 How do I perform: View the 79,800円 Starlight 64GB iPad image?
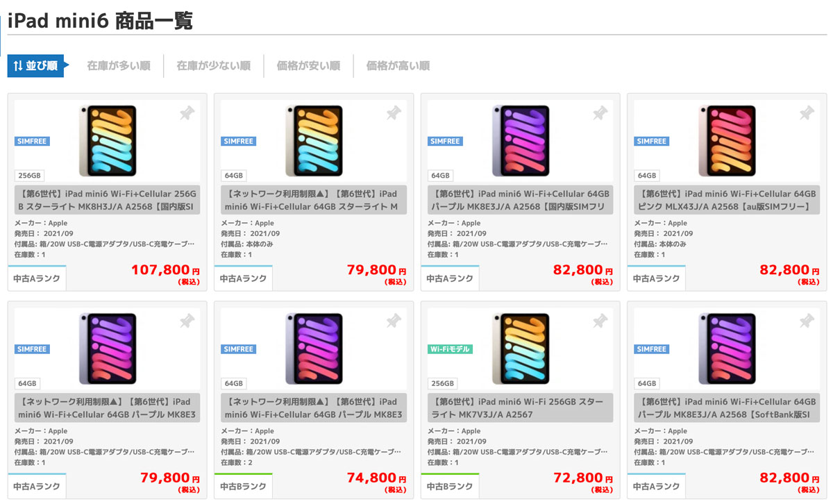[x=314, y=141]
